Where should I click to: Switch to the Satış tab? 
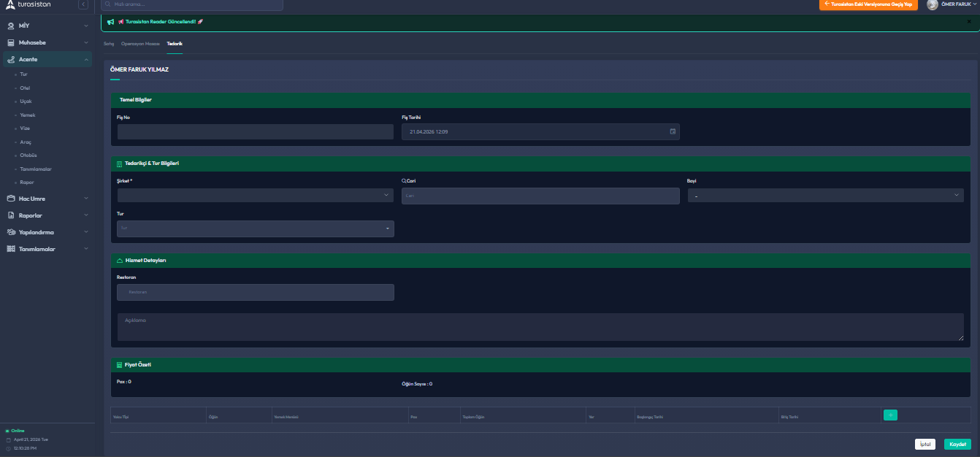point(109,44)
